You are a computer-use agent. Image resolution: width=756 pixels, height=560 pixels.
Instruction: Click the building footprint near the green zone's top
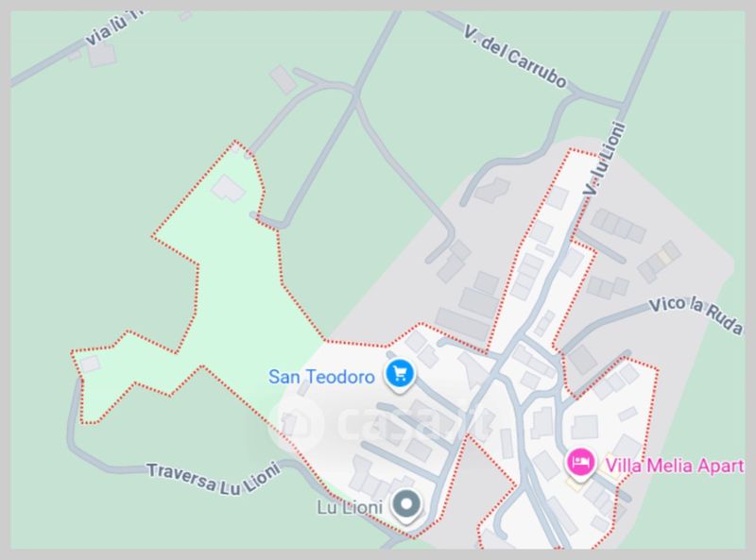click(228, 188)
